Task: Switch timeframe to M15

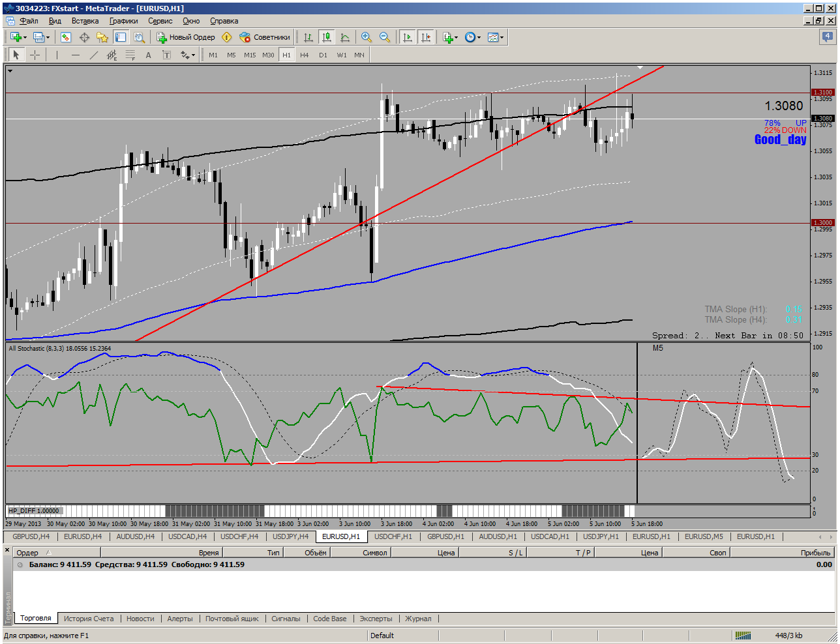Action: pyautogui.click(x=250, y=55)
